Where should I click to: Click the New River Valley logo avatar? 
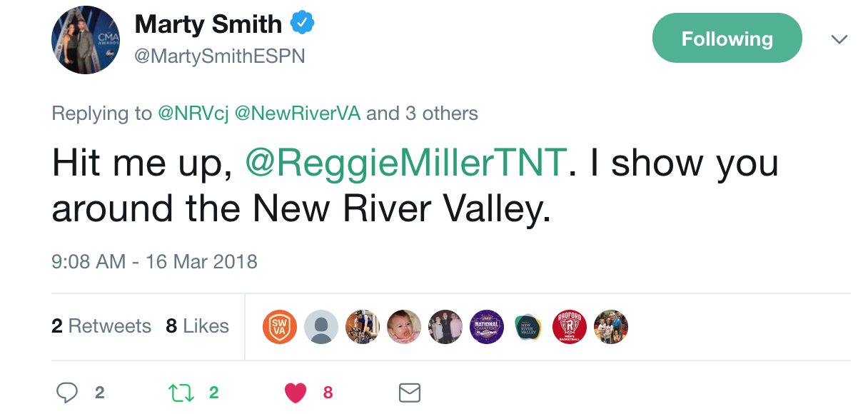click(x=528, y=327)
